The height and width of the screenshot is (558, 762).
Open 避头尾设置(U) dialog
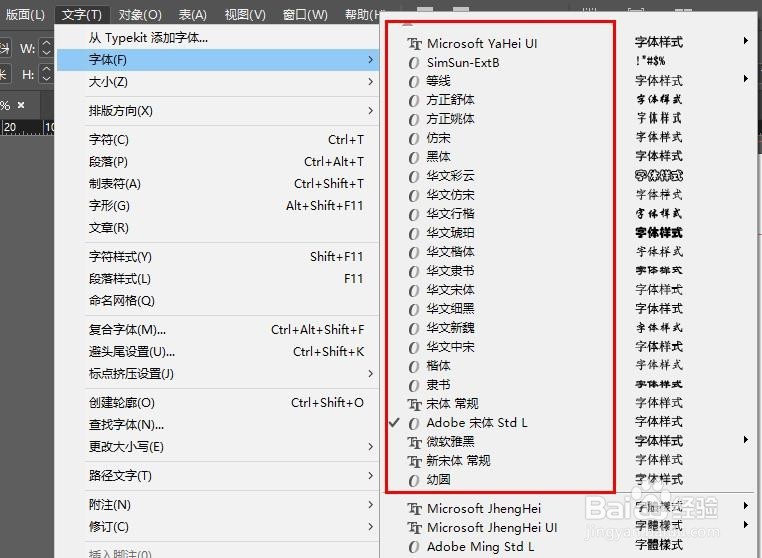(217, 351)
